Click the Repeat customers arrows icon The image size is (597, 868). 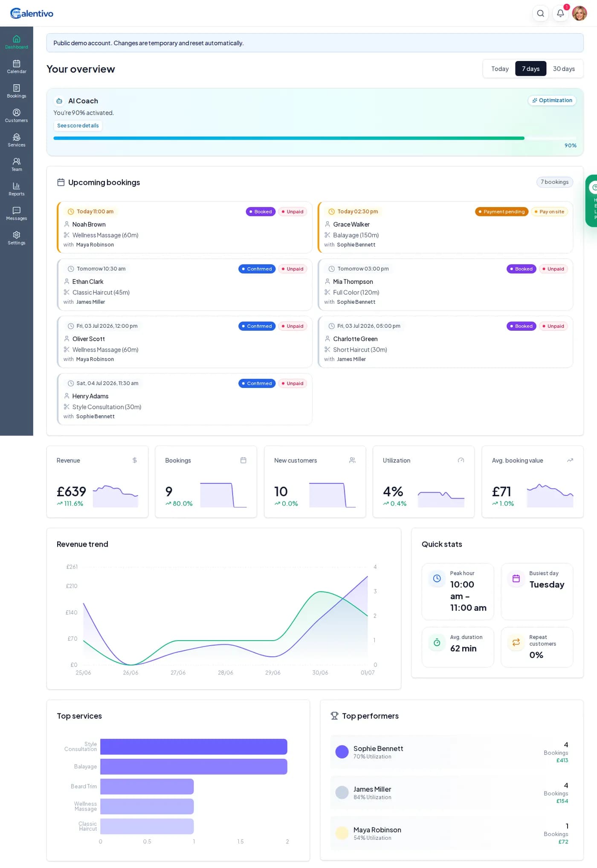point(516,642)
